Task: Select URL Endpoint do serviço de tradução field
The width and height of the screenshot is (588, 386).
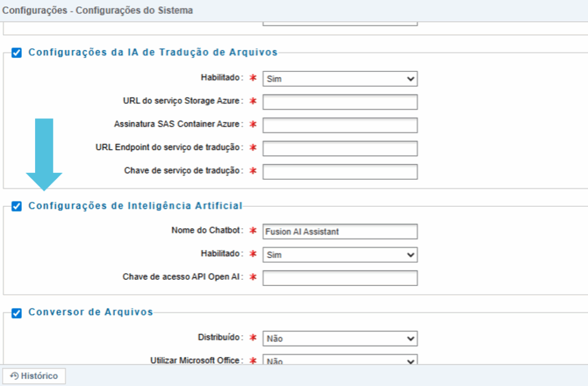Action: 339,148
